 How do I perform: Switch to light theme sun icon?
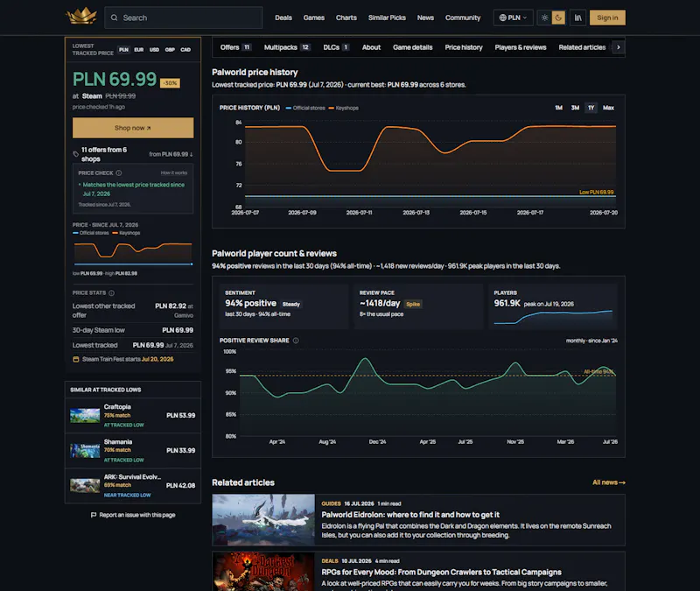click(544, 18)
